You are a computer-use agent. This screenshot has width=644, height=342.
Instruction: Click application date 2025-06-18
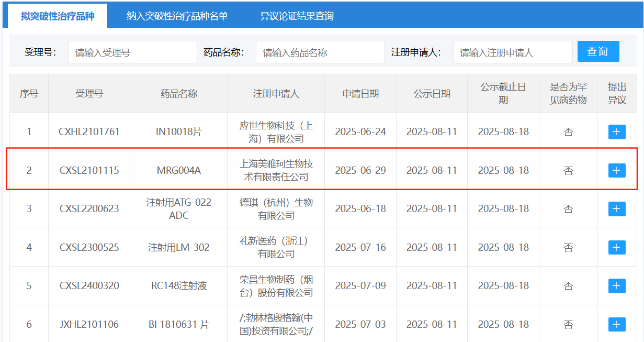click(x=360, y=209)
